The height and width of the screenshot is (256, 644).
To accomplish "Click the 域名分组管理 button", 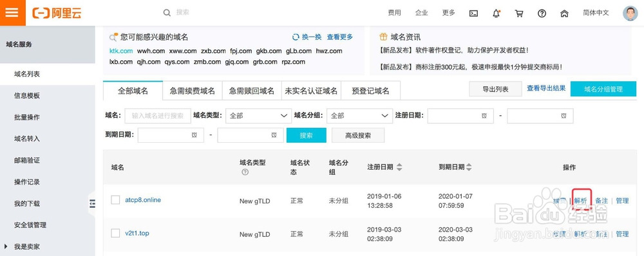I will pyautogui.click(x=603, y=89).
